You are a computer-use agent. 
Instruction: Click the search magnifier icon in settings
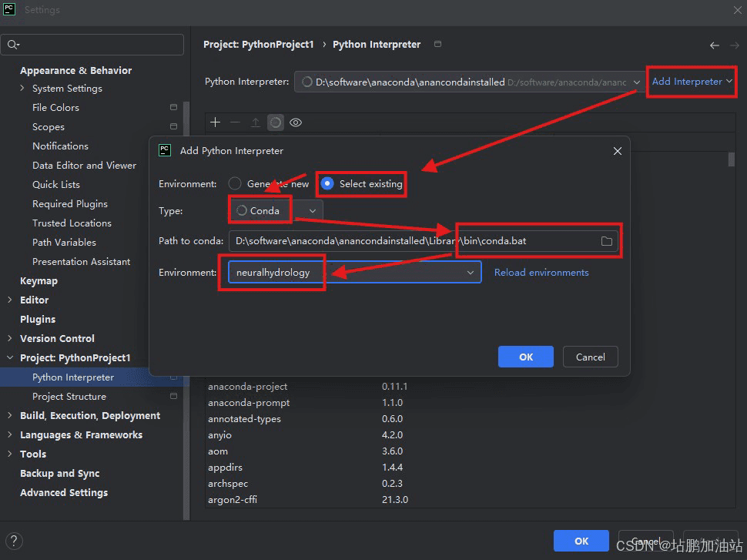pos(13,45)
